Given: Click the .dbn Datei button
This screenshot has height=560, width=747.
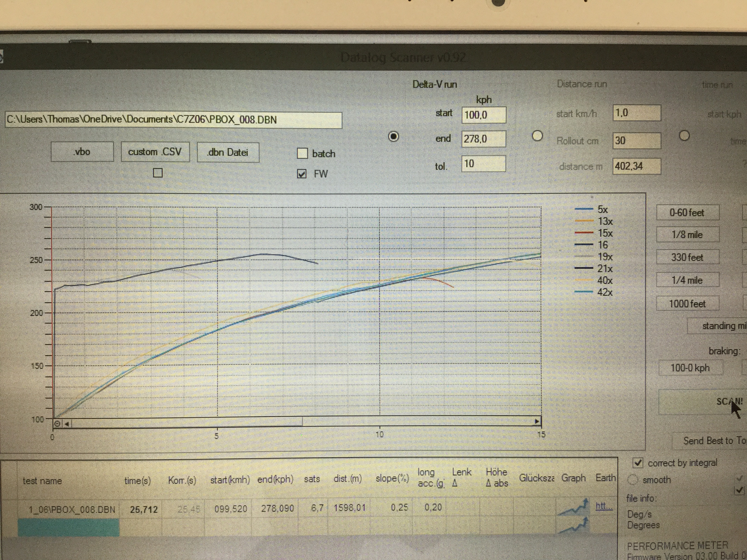Looking at the screenshot, I should click(228, 153).
